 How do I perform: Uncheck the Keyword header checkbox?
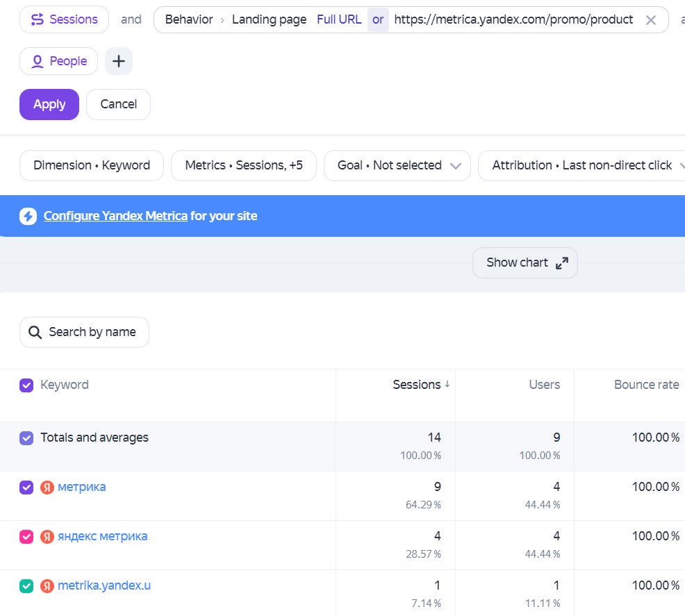click(26, 385)
